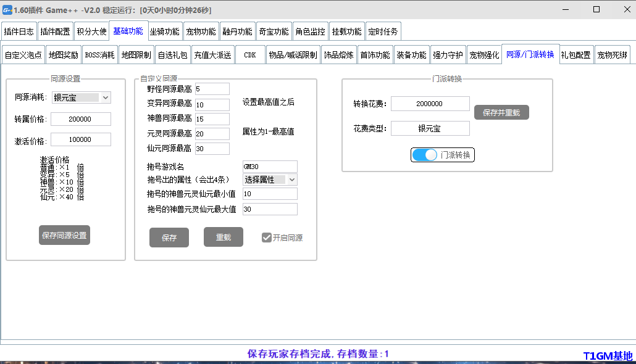Image resolution: width=636 pixels, height=364 pixels.
Task: Open the 自选礼包 sub-tab
Action: [173, 55]
